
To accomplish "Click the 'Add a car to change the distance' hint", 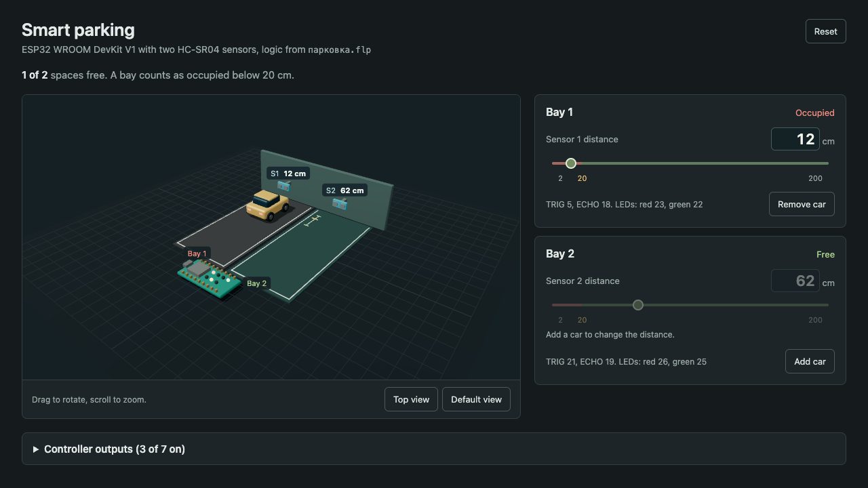I will point(610,334).
